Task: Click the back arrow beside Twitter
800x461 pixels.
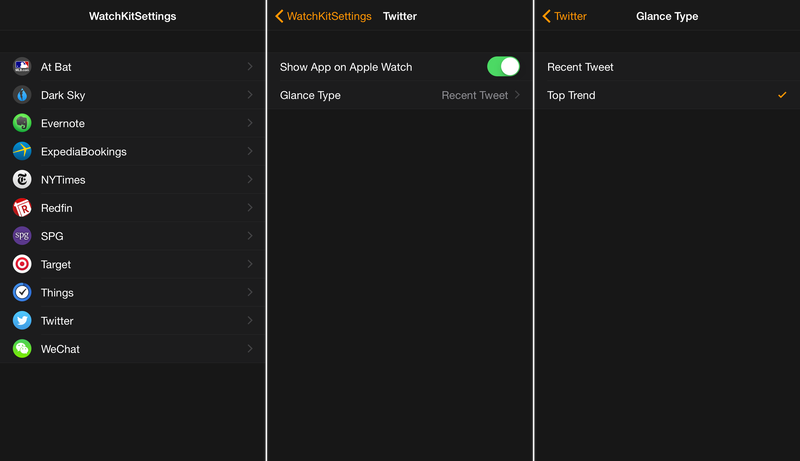Action: [546, 16]
